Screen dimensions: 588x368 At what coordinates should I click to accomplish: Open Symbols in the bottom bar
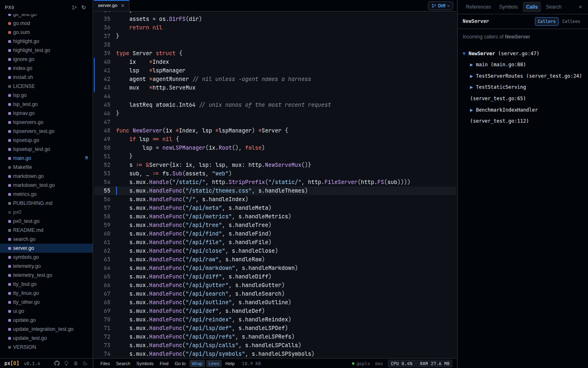coord(145,364)
